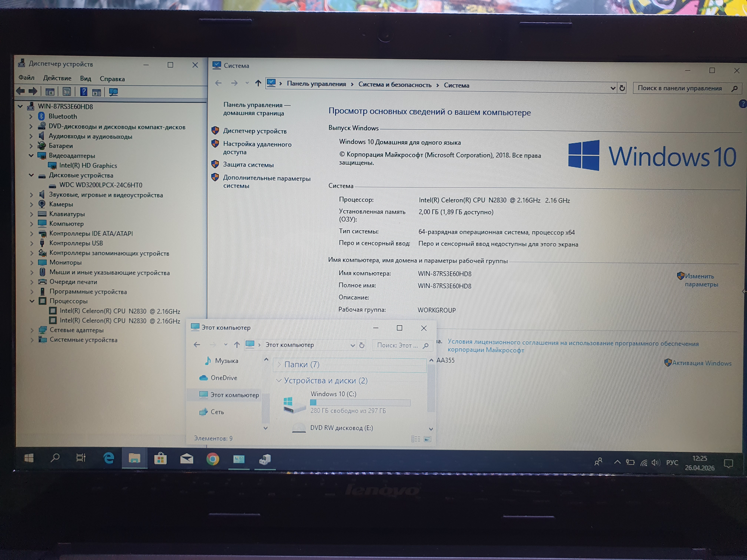Screen dimensions: 747x560
Task: Open Google Chrome from the taskbar
Action: 213,459
